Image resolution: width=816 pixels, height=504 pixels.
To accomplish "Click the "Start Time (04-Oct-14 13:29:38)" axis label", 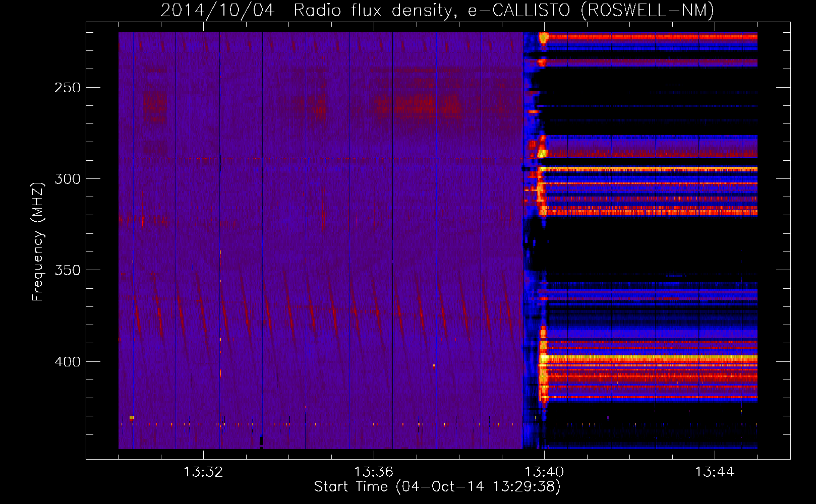I will pos(437,486).
